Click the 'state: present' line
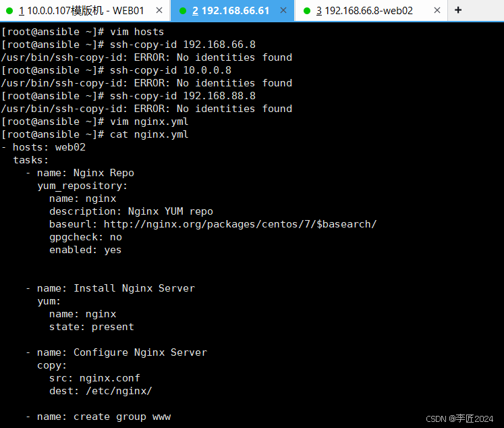 pyautogui.click(x=92, y=327)
